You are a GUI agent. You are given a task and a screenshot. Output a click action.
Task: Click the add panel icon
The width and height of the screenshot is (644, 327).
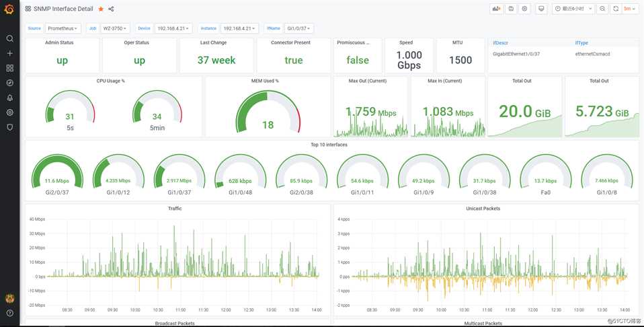(x=497, y=9)
